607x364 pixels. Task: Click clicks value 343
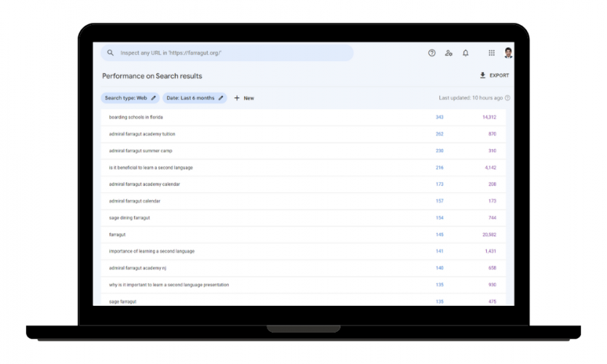coord(439,117)
